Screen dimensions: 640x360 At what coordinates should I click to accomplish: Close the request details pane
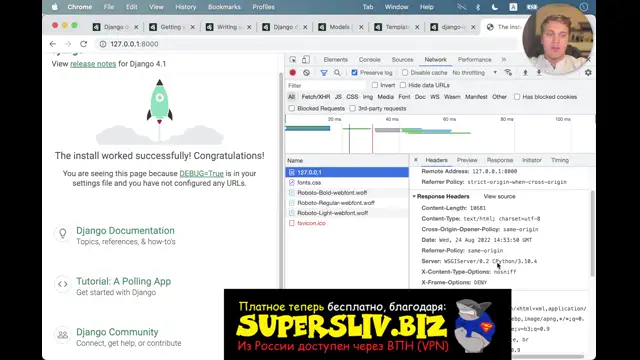[416, 160]
